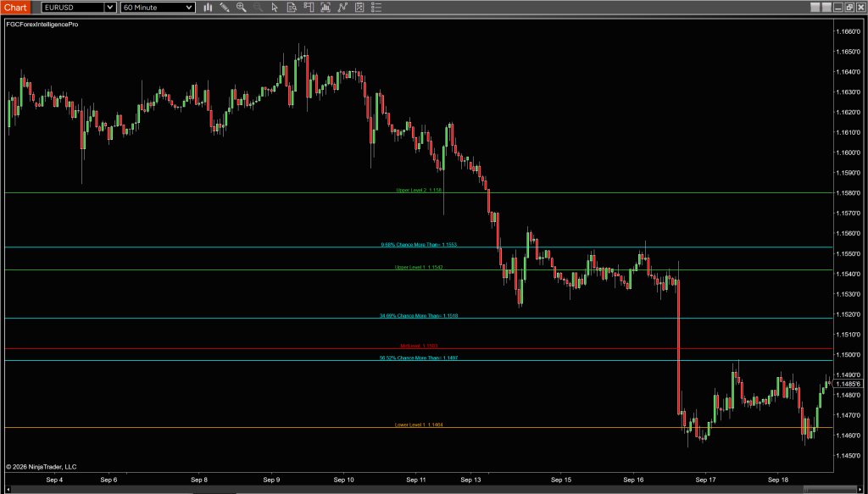This screenshot has width=868, height=494.
Task: Click '34.69% Chance More Than= 1.1518' label
Action: tap(419, 316)
